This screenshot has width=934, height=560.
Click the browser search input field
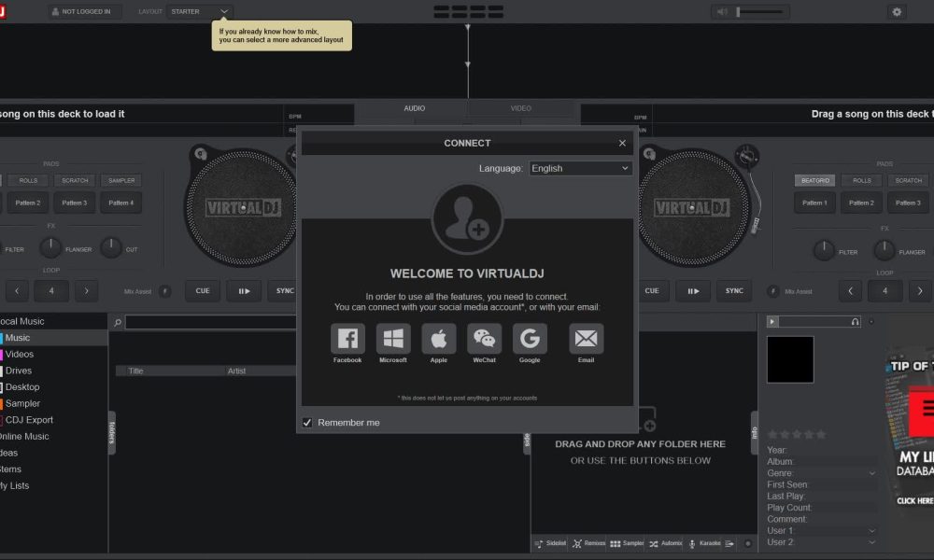(210, 323)
